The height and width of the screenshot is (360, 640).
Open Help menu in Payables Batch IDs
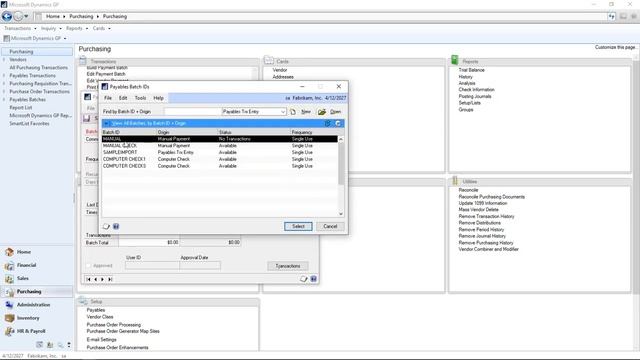point(158,98)
